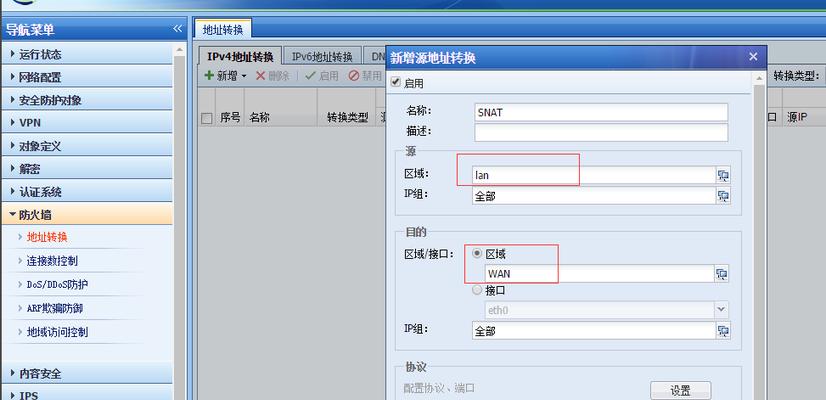
Task: Click the empty Description field
Action: click(x=601, y=132)
